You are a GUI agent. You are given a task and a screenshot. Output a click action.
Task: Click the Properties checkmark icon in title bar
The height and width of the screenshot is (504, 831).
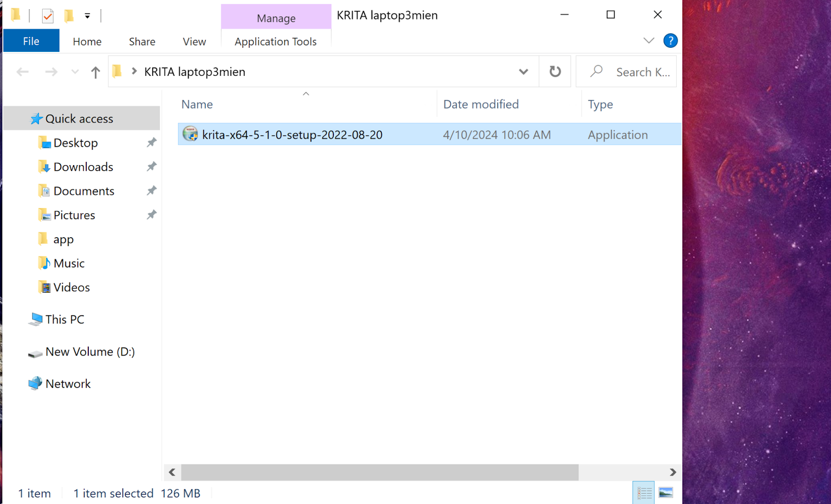pyautogui.click(x=48, y=16)
